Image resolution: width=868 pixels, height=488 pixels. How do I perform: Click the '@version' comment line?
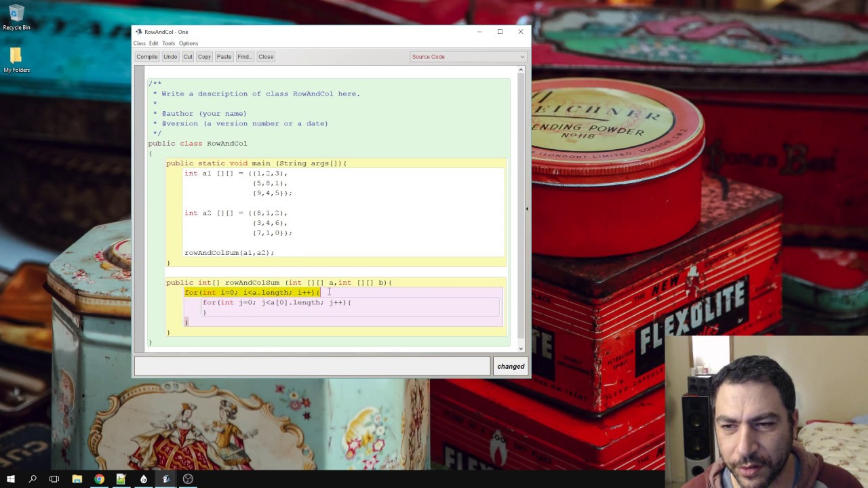point(245,124)
